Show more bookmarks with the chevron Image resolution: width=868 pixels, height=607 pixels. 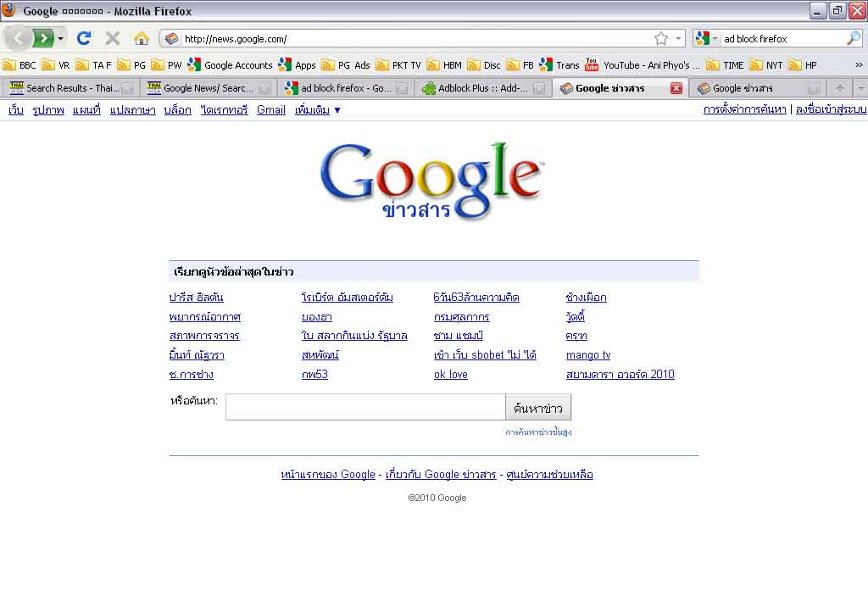[859, 65]
